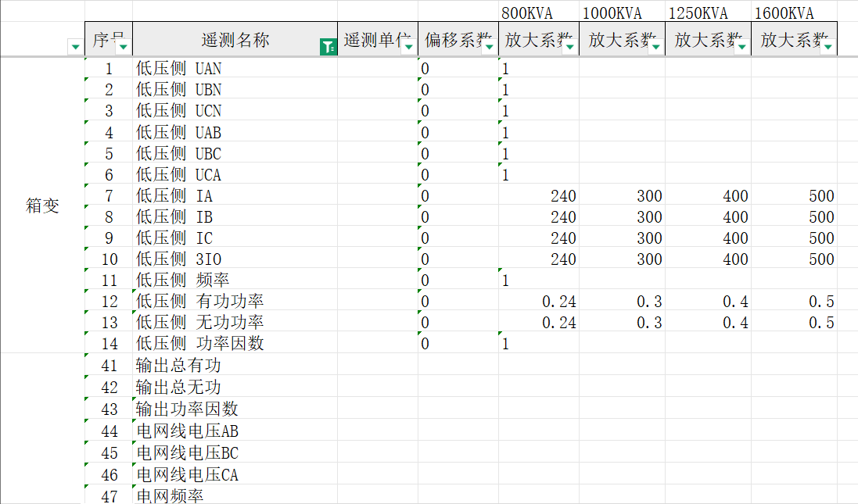The width and height of the screenshot is (858, 504).
Task: Open the filter dropdown in the blank first column header
Action: click(x=76, y=47)
